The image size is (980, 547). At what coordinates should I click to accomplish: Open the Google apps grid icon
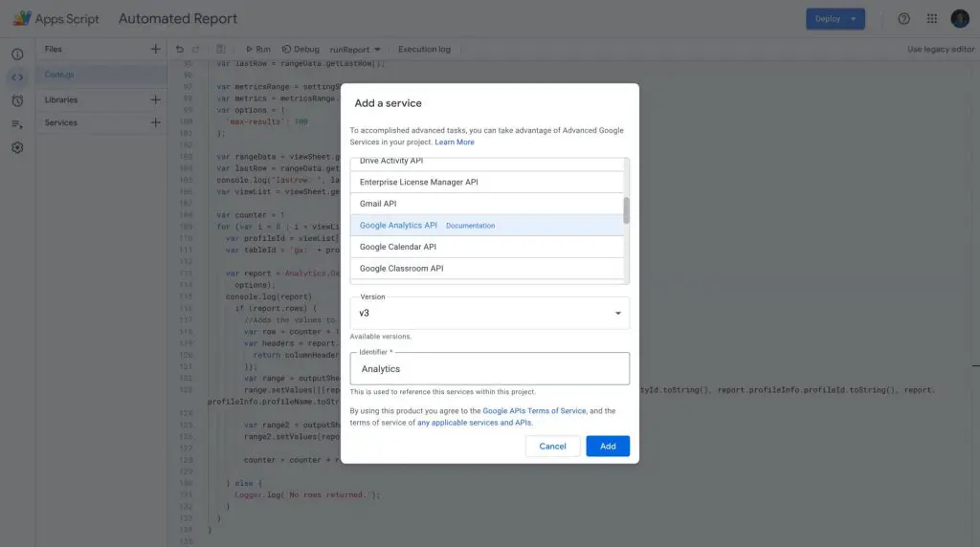tap(931, 19)
